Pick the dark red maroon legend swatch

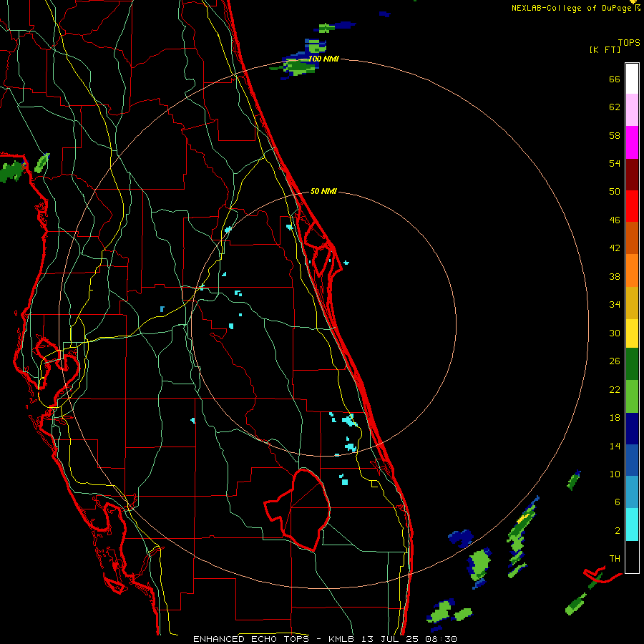click(x=632, y=175)
